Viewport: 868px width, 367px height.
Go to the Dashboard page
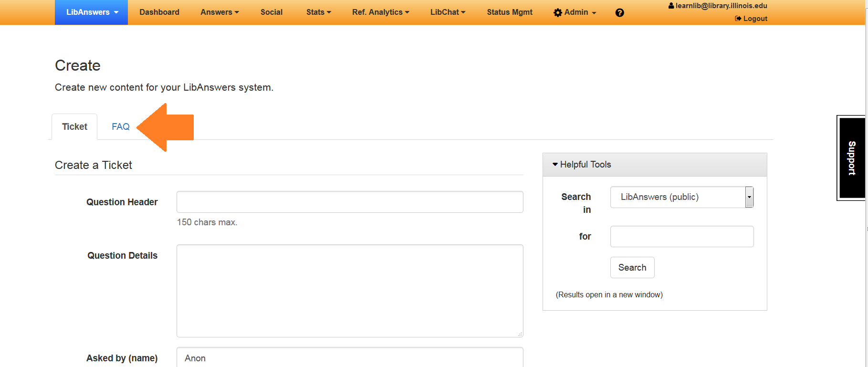159,12
